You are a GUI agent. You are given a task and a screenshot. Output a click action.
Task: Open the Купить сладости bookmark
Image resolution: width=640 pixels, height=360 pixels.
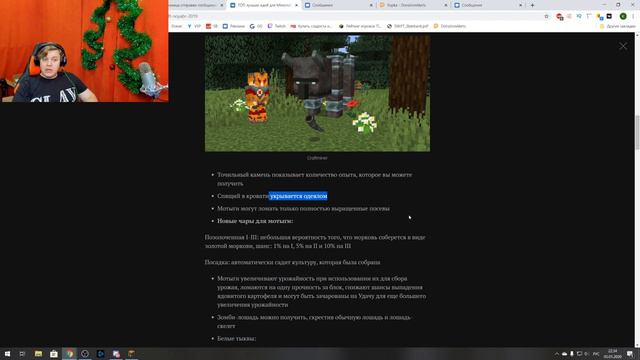point(311,26)
